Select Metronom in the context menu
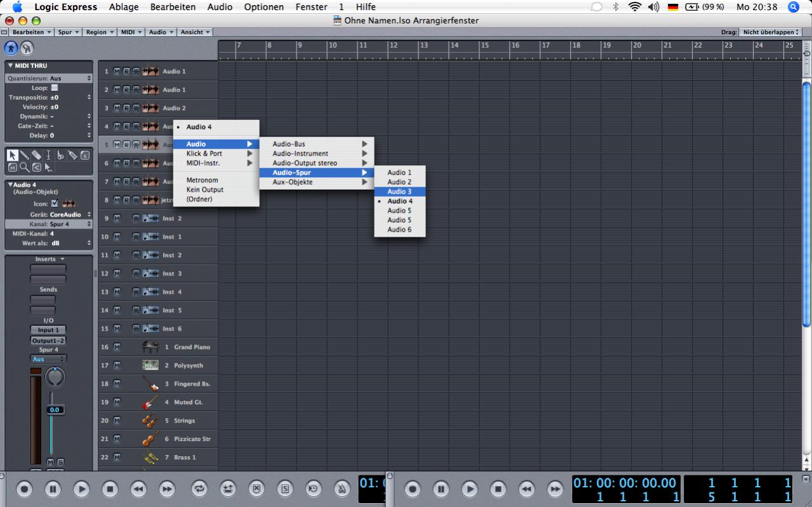This screenshot has height=507, width=812. 202,180
